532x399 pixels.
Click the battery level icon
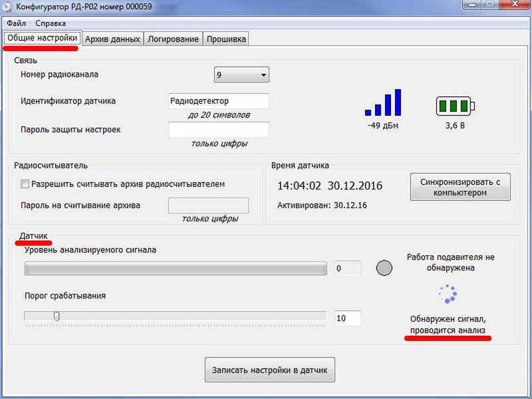coord(456,106)
